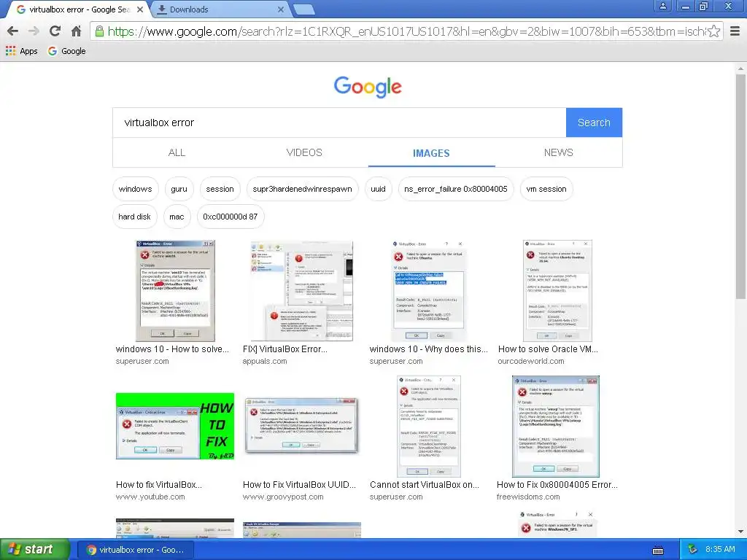The height and width of the screenshot is (560, 747).
Task: Open the home page icon
Action: pos(76,31)
